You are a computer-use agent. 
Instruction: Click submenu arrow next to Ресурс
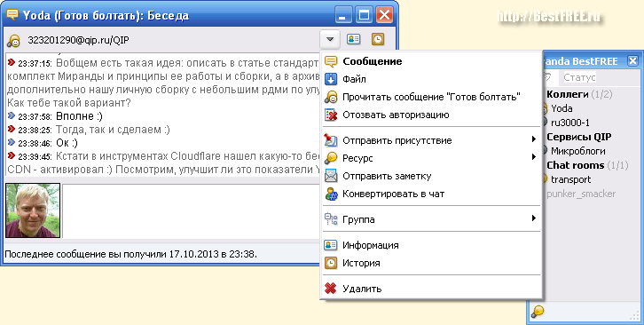tap(533, 157)
